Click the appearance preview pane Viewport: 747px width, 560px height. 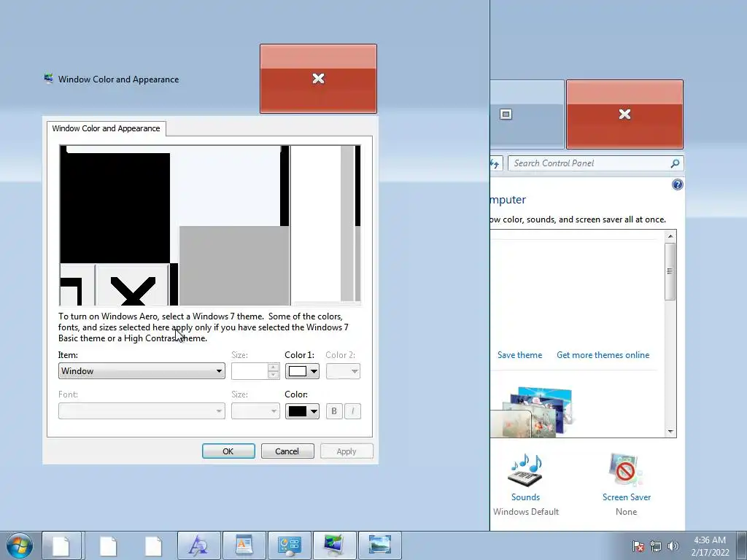[x=209, y=225]
